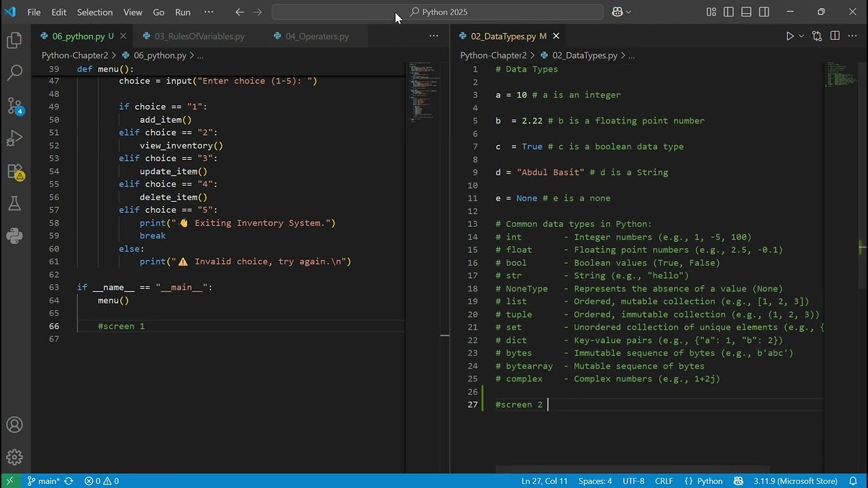Image resolution: width=868 pixels, height=488 pixels.
Task: Open the Testing flask view
Action: click(14, 203)
